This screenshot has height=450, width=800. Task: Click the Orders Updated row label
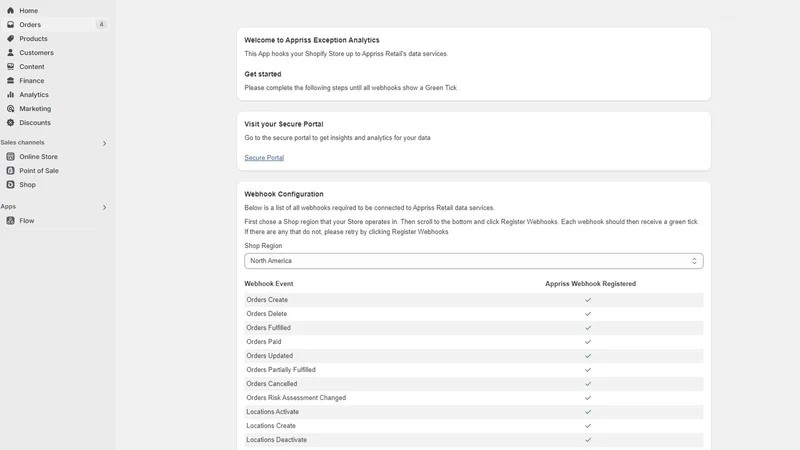pos(269,356)
